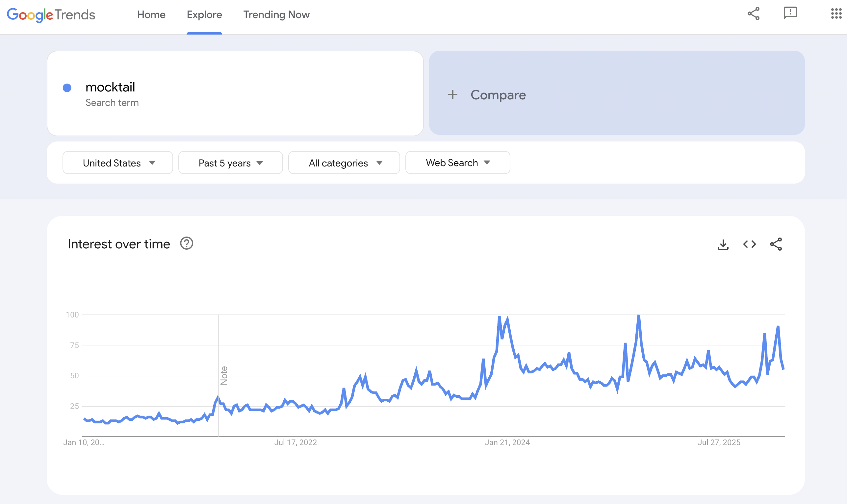
Task: Click the blue dot next to mocktail
Action: [x=67, y=88]
